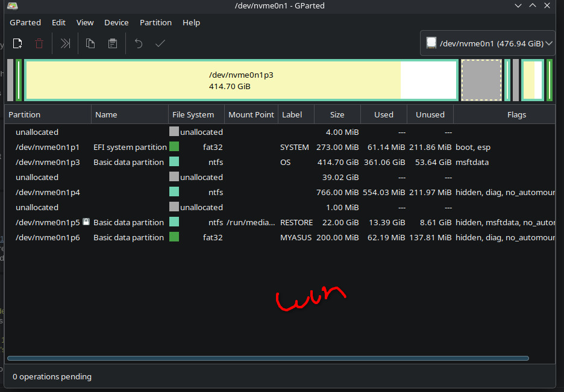Click the OS label cell
The image size is (564, 392).
click(x=285, y=163)
